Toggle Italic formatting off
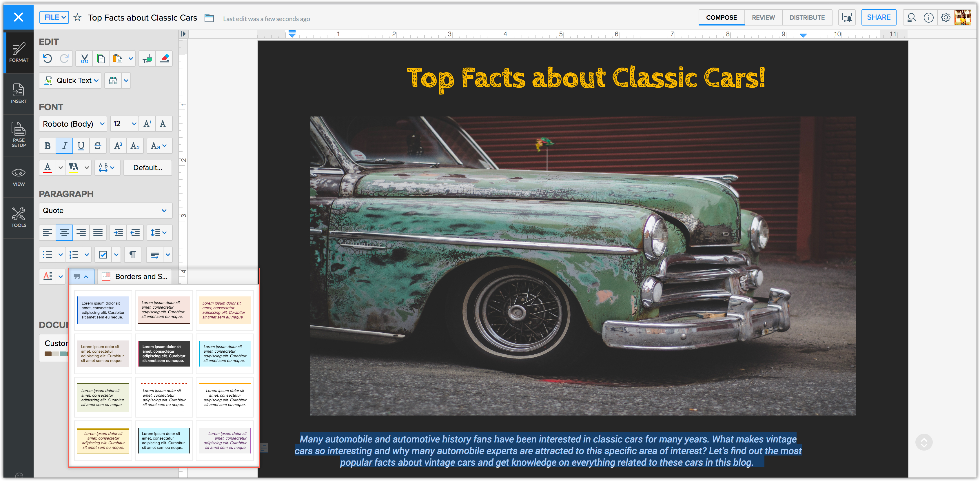 tap(64, 146)
